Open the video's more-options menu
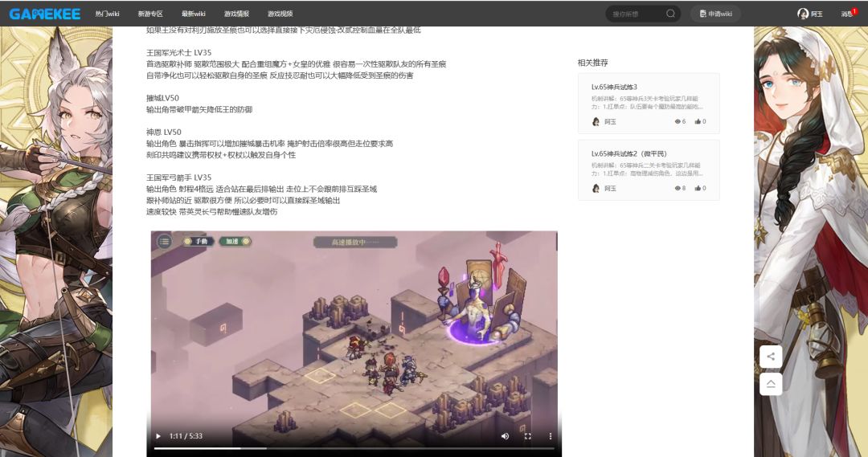Viewport: 868px width, 457px height. [551, 436]
